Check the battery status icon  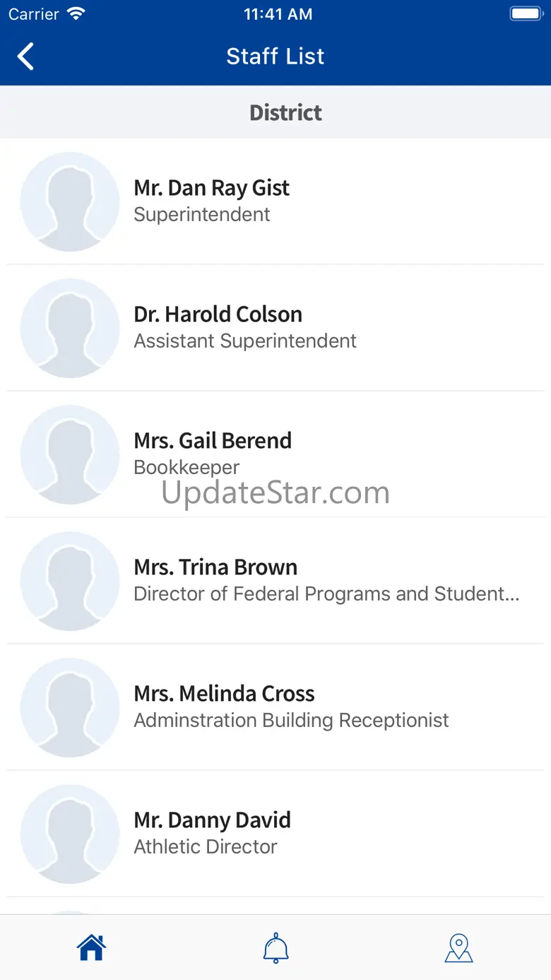[x=526, y=13]
